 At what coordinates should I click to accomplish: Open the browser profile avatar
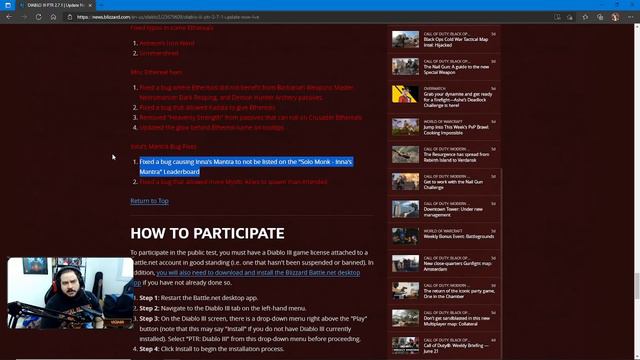pos(615,17)
